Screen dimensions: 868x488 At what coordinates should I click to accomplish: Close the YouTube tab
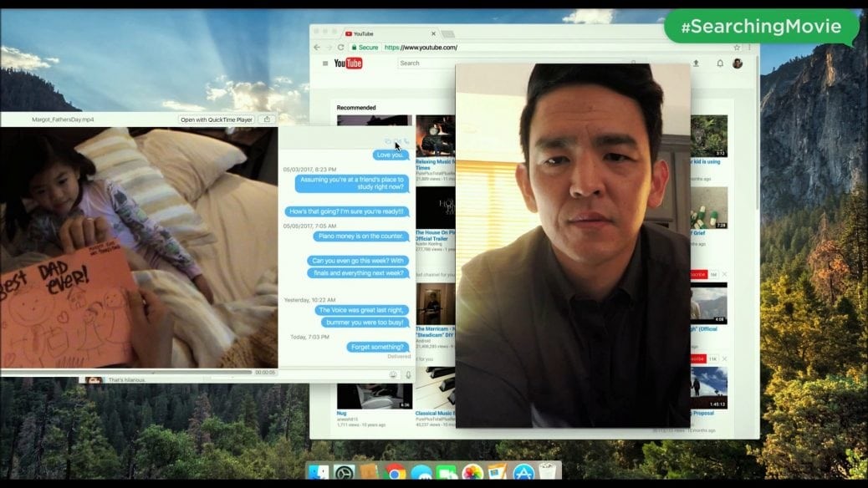pos(433,33)
